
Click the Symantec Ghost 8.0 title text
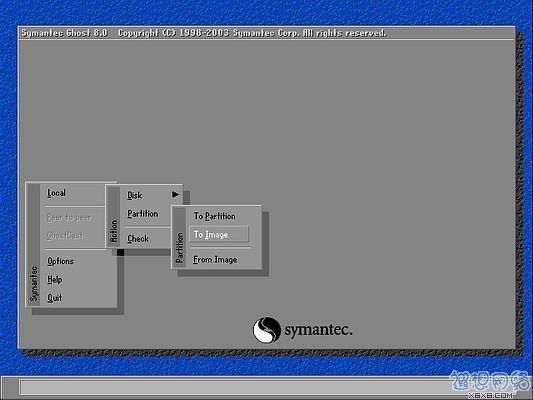click(x=65, y=33)
